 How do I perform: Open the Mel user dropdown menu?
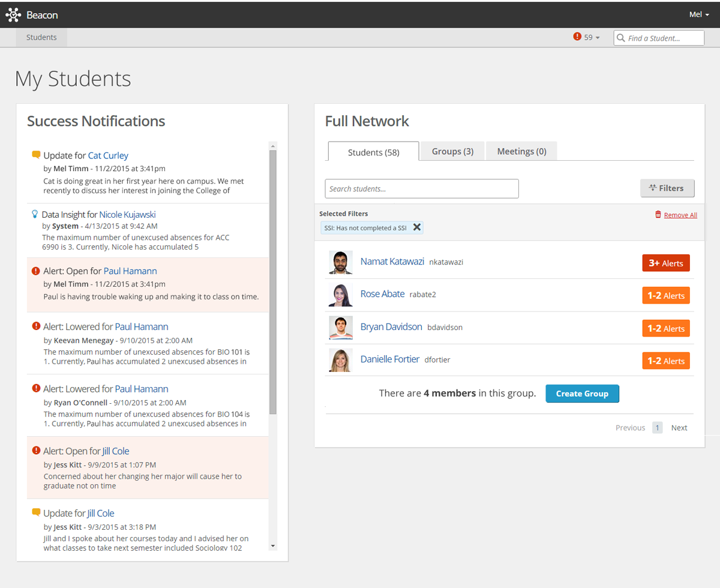[699, 14]
